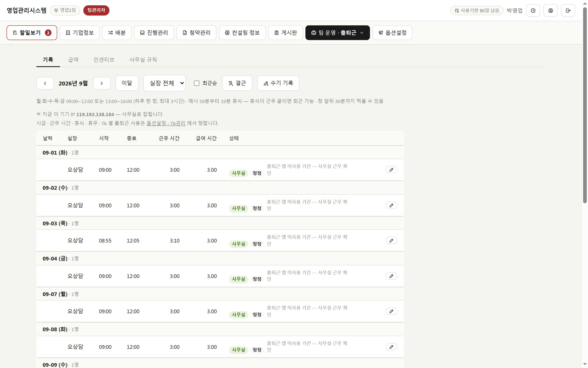Screen dimensions: 588x368
Task: Edit the 09-04 (금) record pencil icon
Action: [x=391, y=276]
